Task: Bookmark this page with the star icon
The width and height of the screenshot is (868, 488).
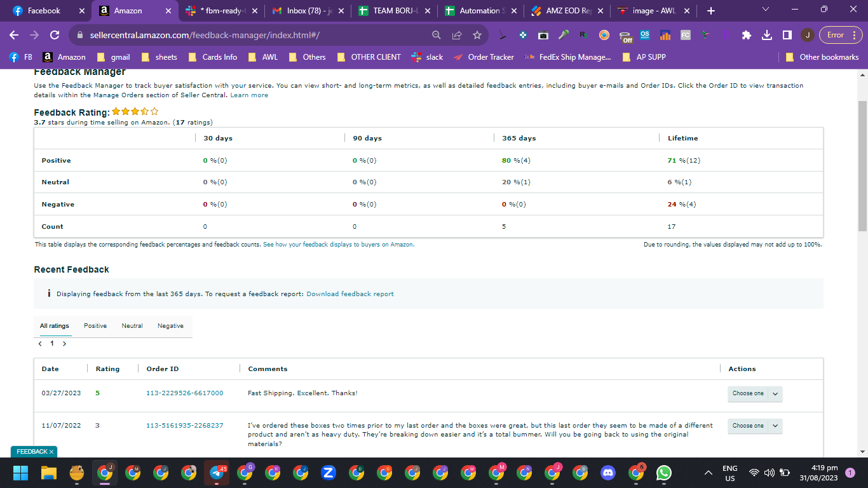Action: point(477,35)
